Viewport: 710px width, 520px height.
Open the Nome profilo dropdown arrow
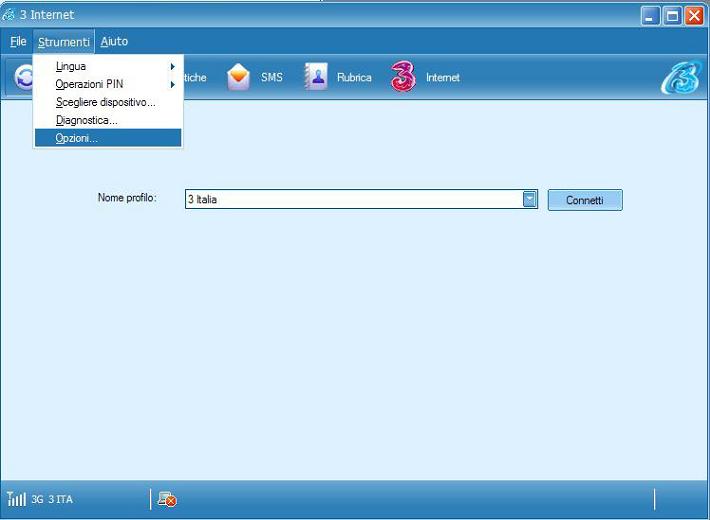(x=530, y=200)
